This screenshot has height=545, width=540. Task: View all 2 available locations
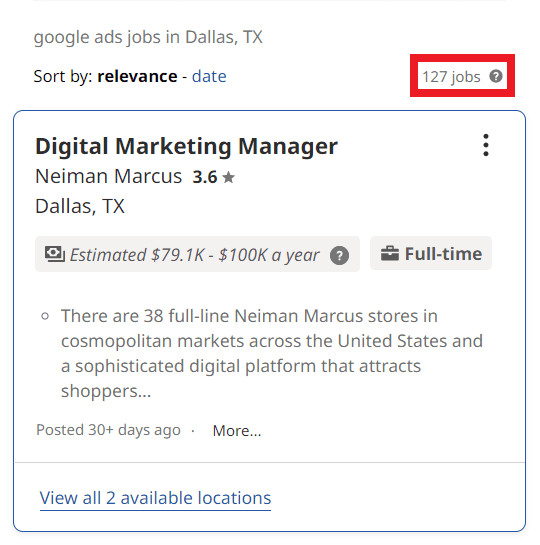pos(155,498)
